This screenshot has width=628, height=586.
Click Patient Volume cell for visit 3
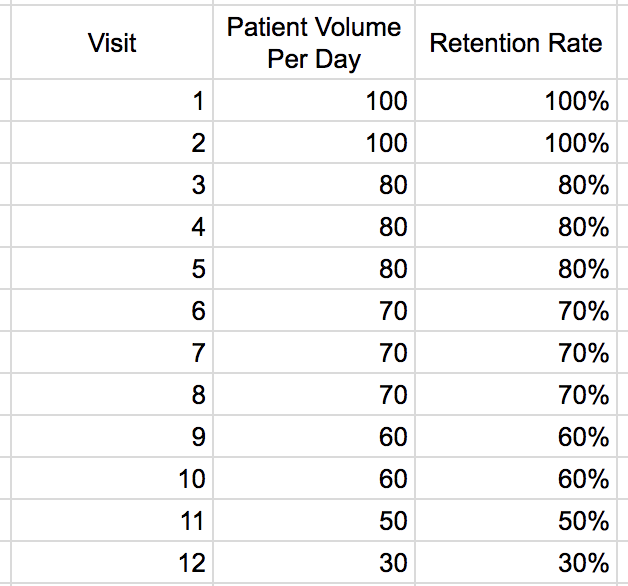click(x=314, y=185)
